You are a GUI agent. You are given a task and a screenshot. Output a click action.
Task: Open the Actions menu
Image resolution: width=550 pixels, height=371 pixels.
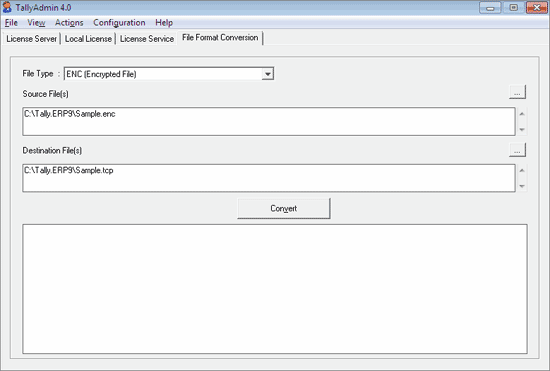pyautogui.click(x=69, y=23)
